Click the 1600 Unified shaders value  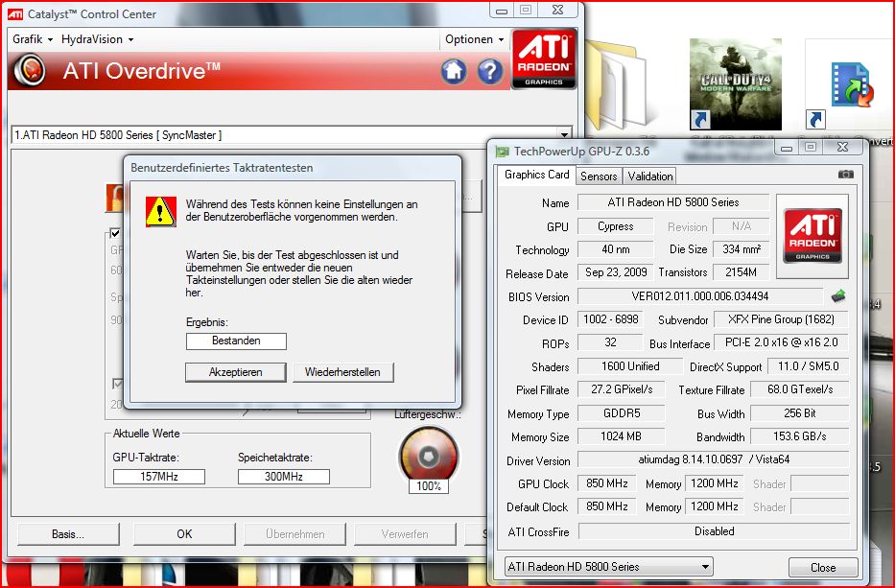[630, 366]
